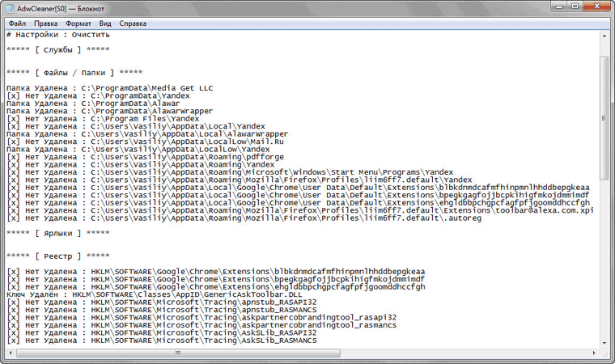Click the line ending 'AskSLib_RASMANCS'

coord(162,341)
